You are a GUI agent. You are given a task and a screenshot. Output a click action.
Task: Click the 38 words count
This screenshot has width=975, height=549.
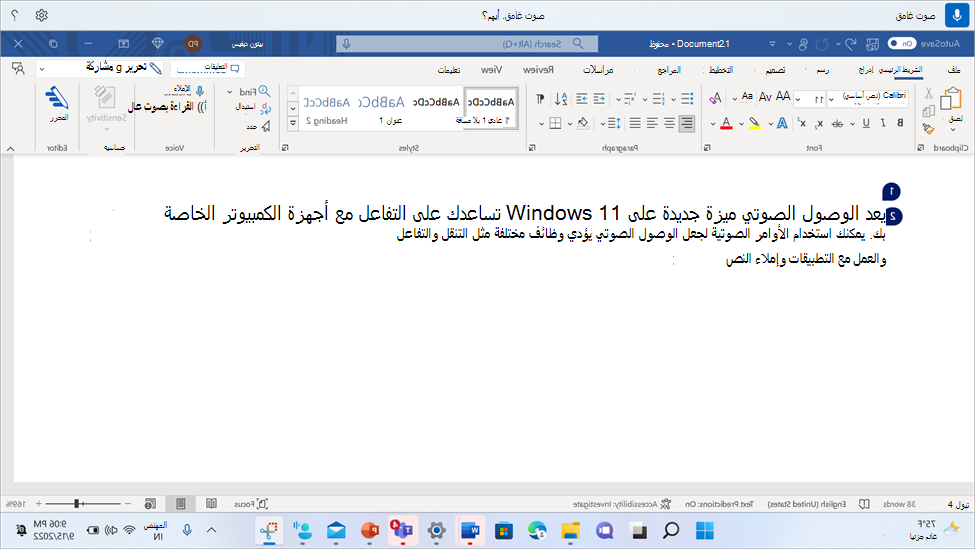pos(899,504)
